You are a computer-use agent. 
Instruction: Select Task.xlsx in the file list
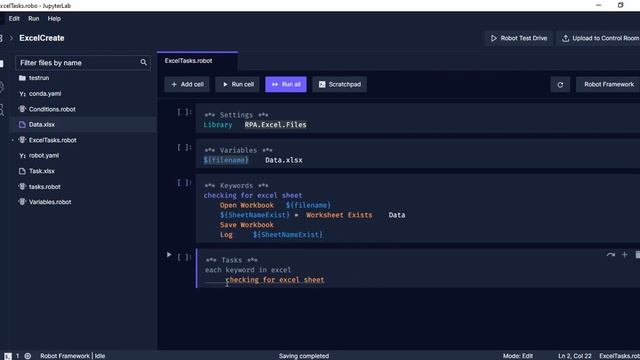point(83,171)
